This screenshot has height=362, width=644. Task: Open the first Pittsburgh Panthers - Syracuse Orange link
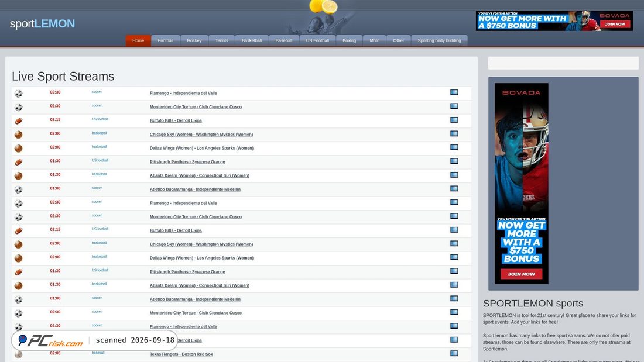[187, 162]
